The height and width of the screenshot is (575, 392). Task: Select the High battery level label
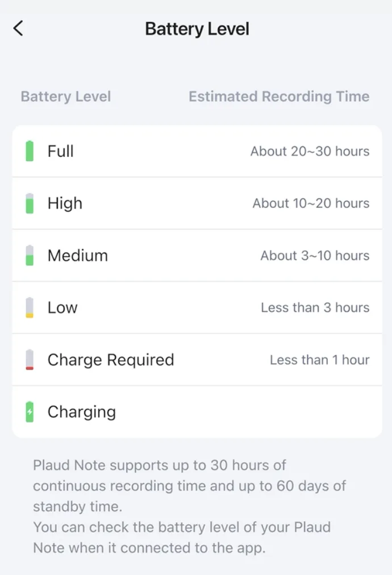pyautogui.click(x=65, y=203)
